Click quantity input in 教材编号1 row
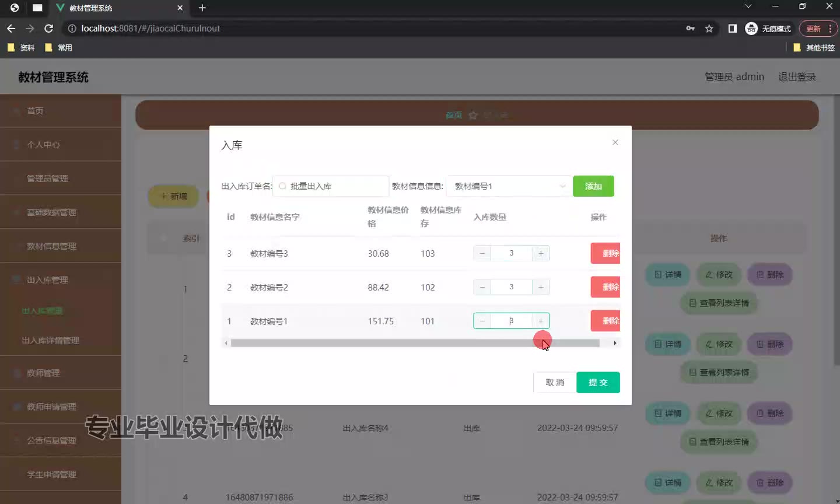The image size is (840, 504). pyautogui.click(x=512, y=321)
